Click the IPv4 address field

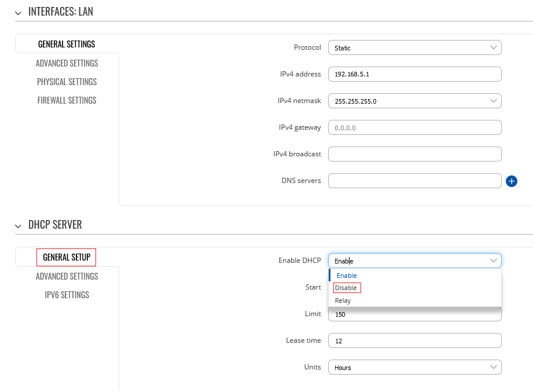[x=414, y=74]
